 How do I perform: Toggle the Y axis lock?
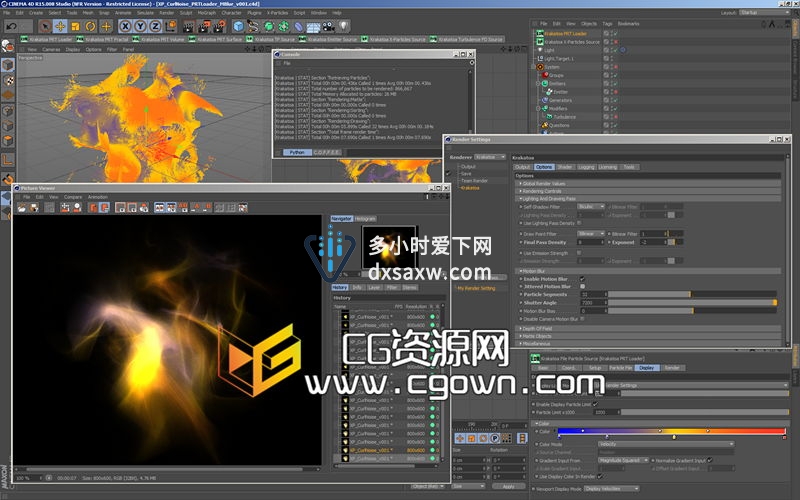[x=140, y=26]
